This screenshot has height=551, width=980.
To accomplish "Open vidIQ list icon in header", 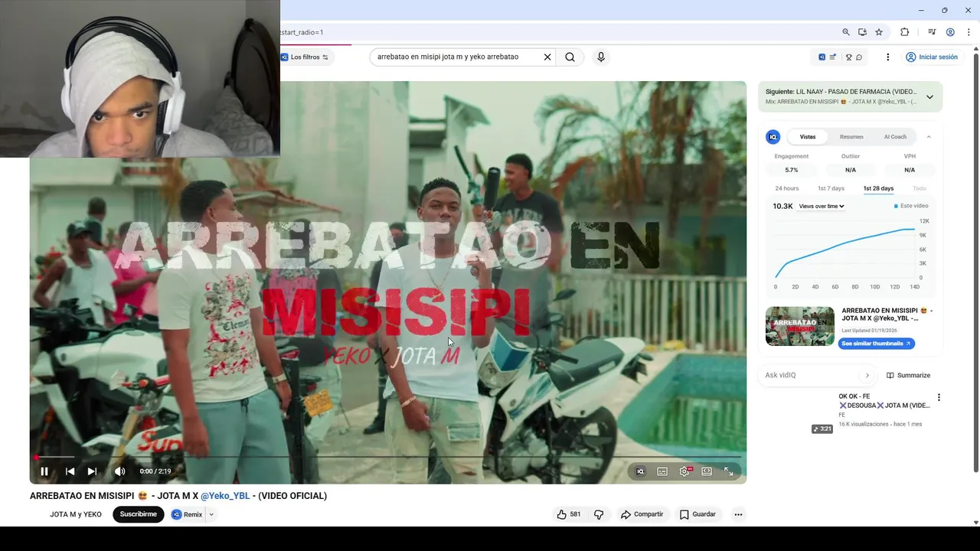I will tap(832, 57).
